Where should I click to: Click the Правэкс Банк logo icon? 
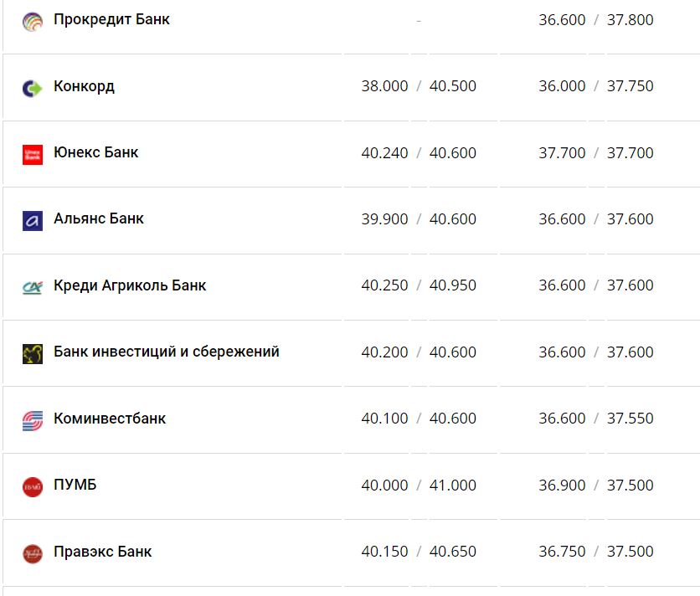click(x=33, y=553)
